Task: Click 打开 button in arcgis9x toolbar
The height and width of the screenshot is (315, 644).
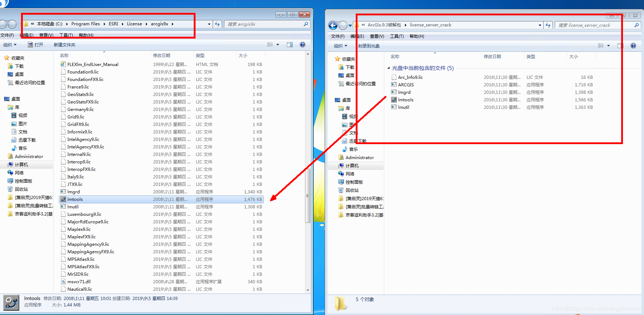Action: click(x=36, y=45)
